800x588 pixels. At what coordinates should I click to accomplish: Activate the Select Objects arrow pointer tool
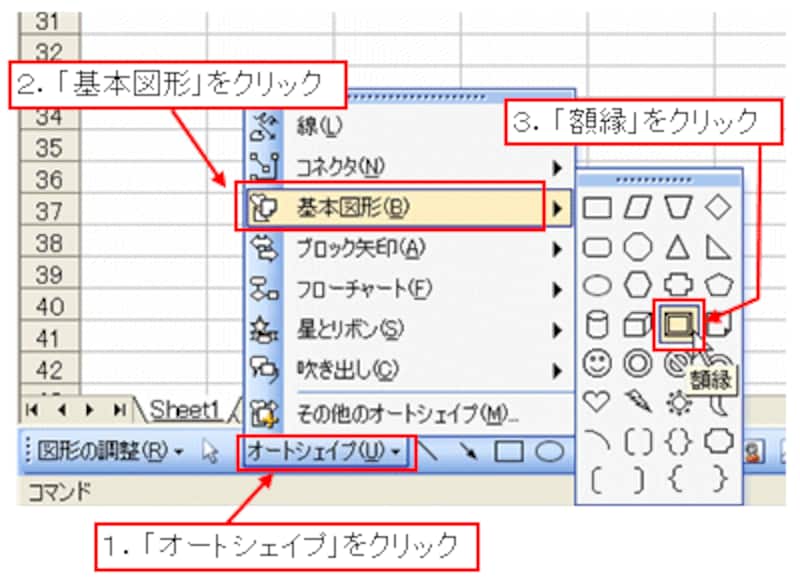(x=210, y=452)
